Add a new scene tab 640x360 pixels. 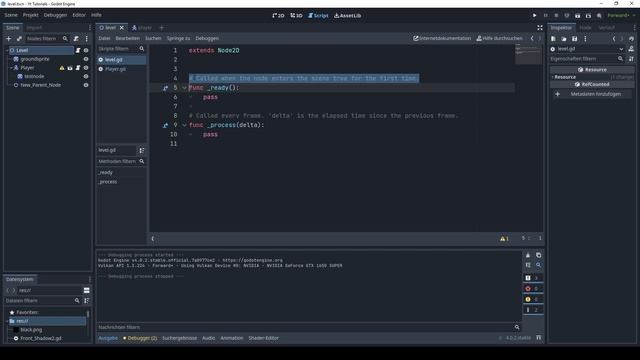pyautogui.click(x=162, y=28)
